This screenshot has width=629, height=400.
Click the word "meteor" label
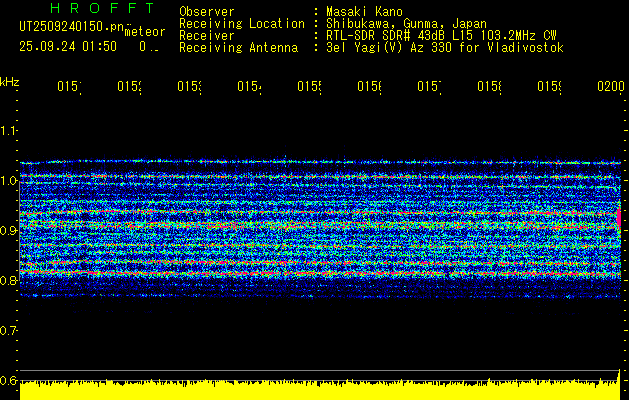click(x=144, y=32)
